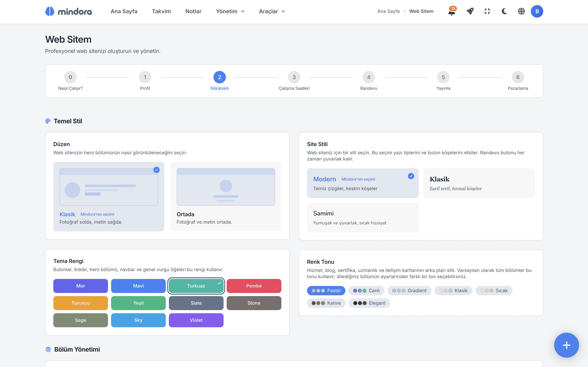Click the Web Sitem breadcrumb text
The width and height of the screenshot is (588, 367).
tap(421, 11)
